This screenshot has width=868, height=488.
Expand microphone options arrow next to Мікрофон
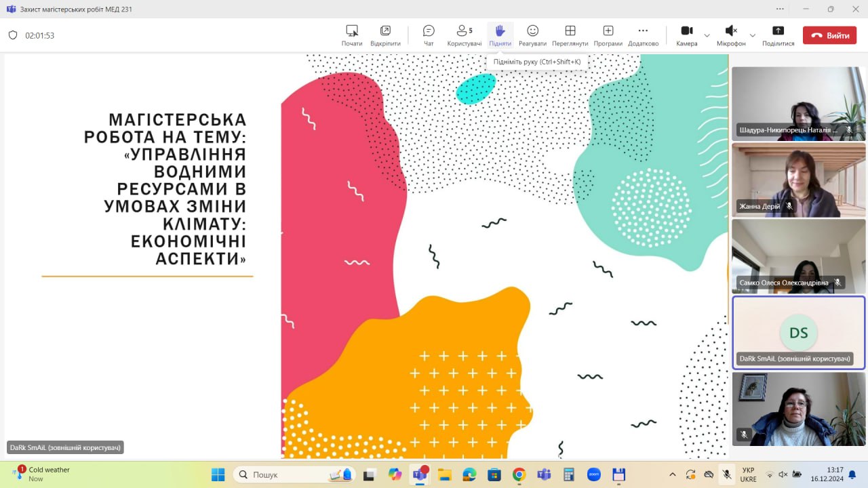pos(752,35)
